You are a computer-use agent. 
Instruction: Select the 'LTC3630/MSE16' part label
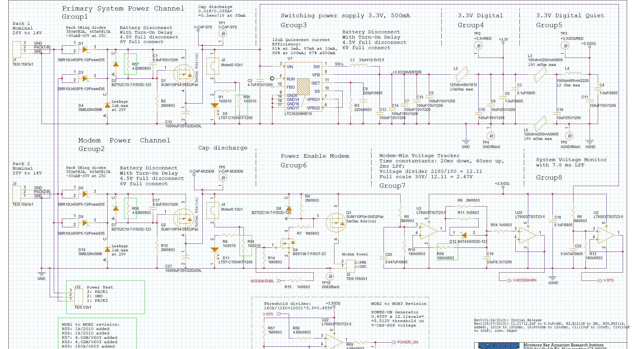point(298,114)
